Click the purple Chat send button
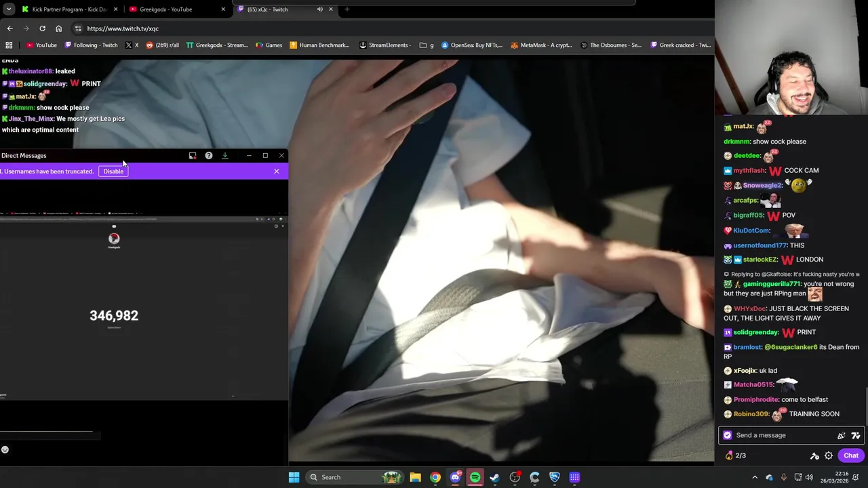 point(851,455)
